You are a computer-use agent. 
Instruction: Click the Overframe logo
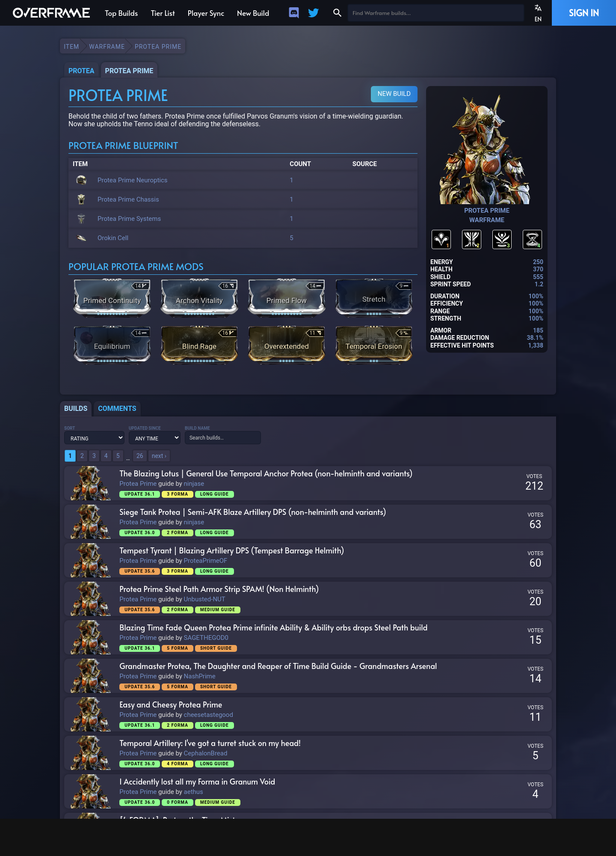point(51,13)
